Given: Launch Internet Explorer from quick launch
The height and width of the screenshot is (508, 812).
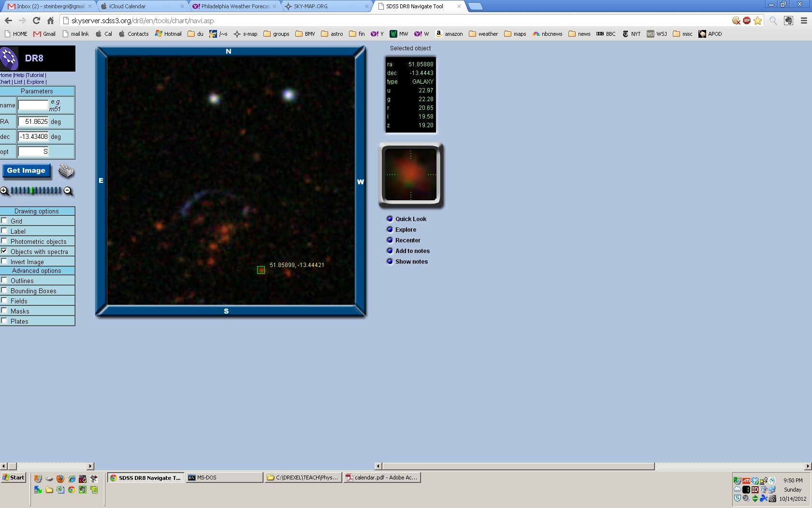Looking at the screenshot, I should pos(72,478).
